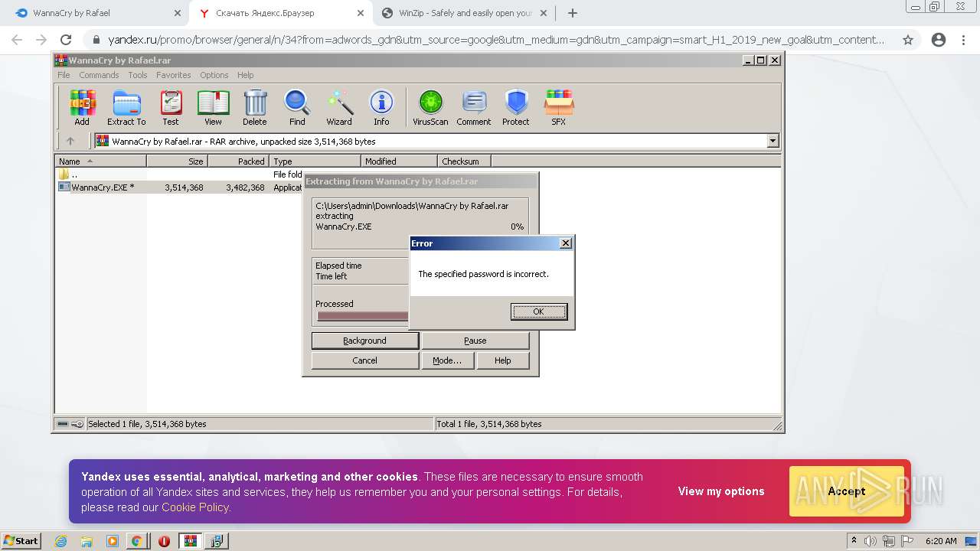Run VirusScan from the toolbar
The height and width of the screenshot is (551, 980).
tap(430, 107)
